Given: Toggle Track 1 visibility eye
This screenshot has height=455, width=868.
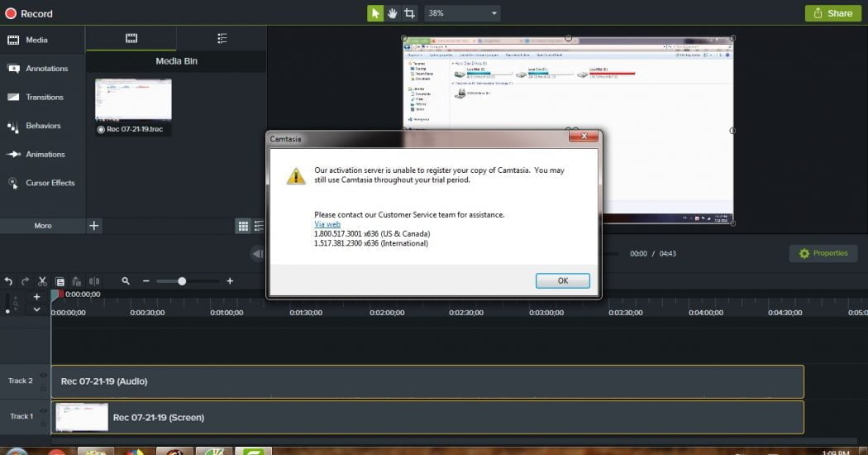Looking at the screenshot, I should (x=43, y=410).
